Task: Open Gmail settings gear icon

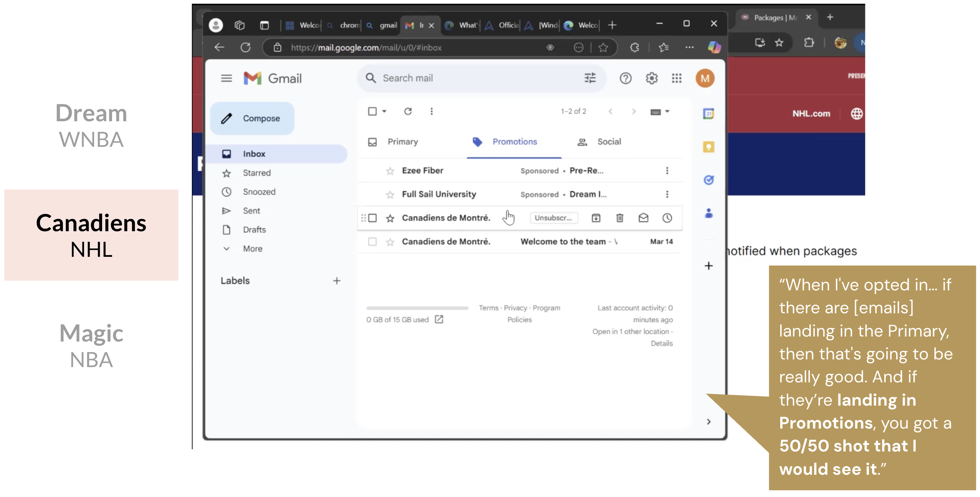Action: click(x=651, y=78)
